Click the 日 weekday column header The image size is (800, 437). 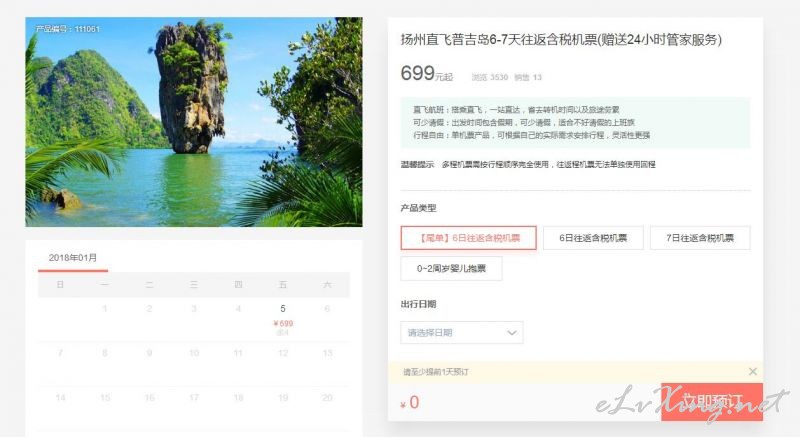point(60,285)
